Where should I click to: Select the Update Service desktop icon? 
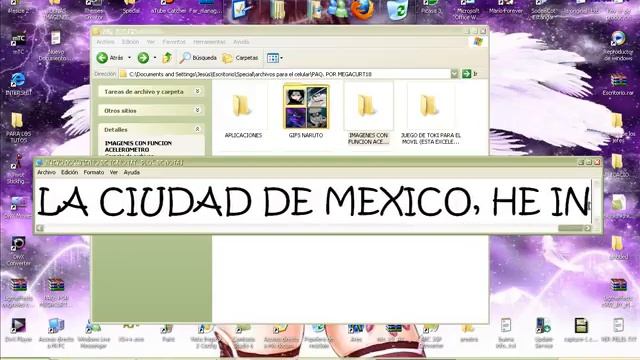point(543,333)
